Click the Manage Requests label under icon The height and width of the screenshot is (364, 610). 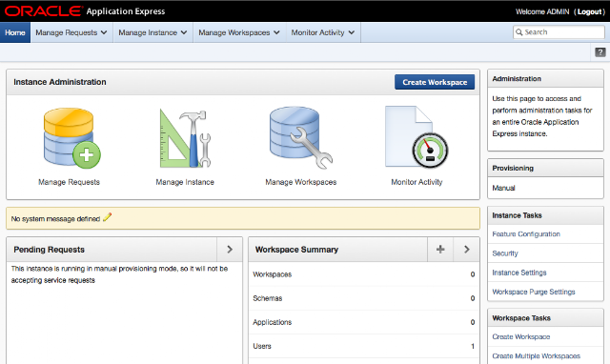(69, 182)
